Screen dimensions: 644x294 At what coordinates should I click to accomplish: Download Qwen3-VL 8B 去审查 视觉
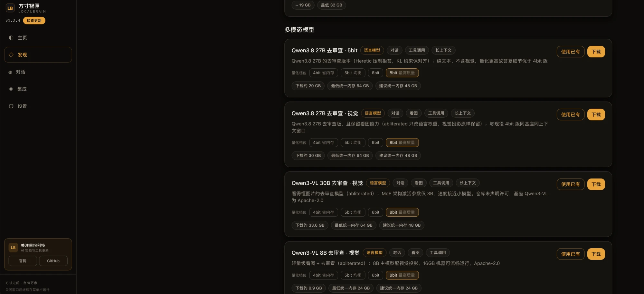click(596, 254)
